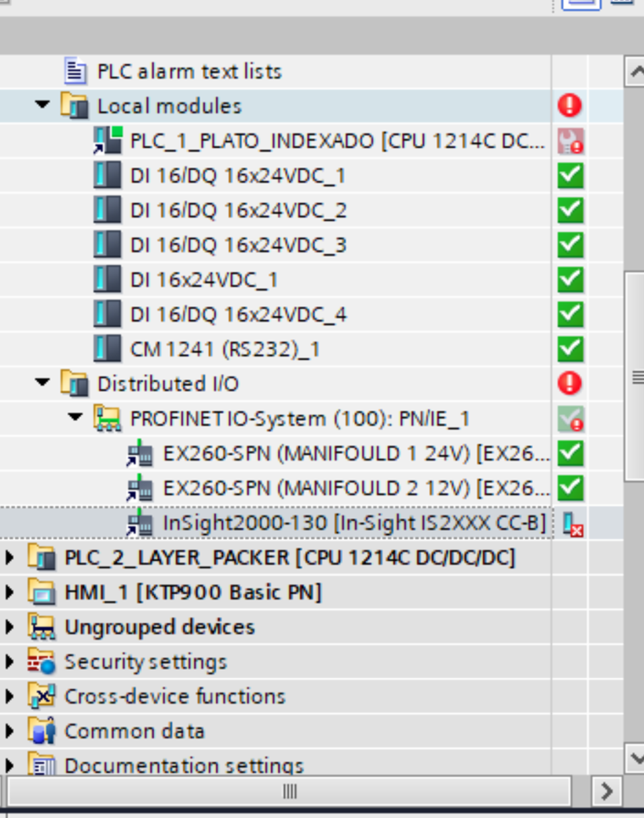Click green check status of EX260-SPN MANIFOULD 2

(570, 488)
